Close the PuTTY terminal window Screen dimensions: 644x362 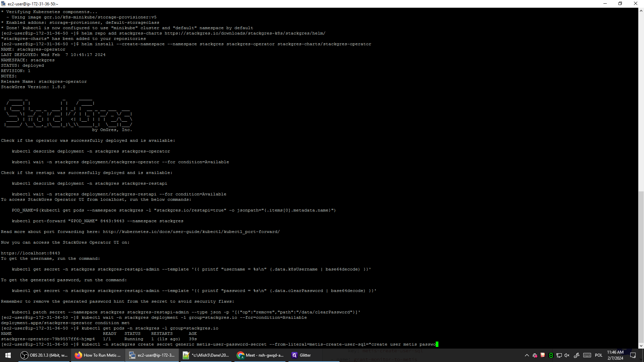[636, 4]
